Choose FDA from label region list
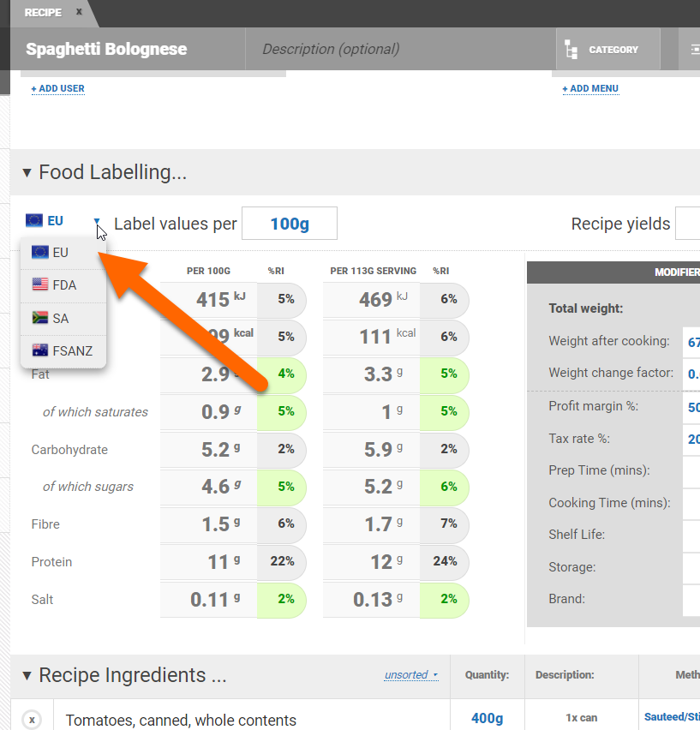 (63, 285)
